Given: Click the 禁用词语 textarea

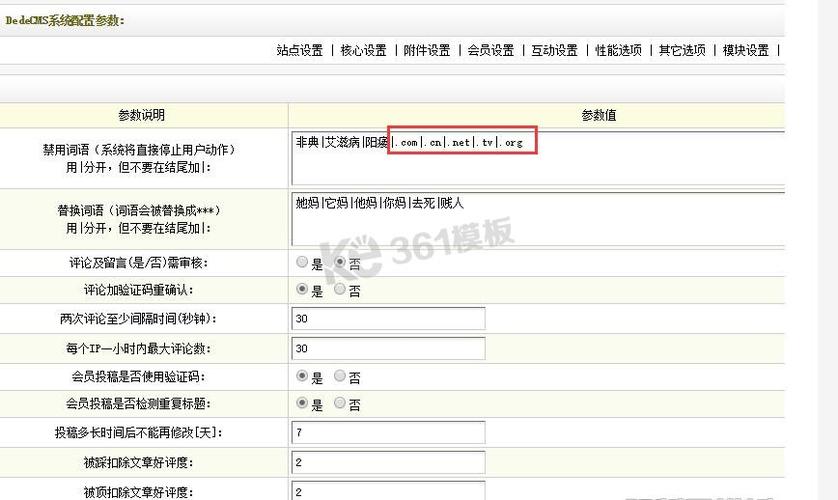Looking at the screenshot, I should (538, 158).
